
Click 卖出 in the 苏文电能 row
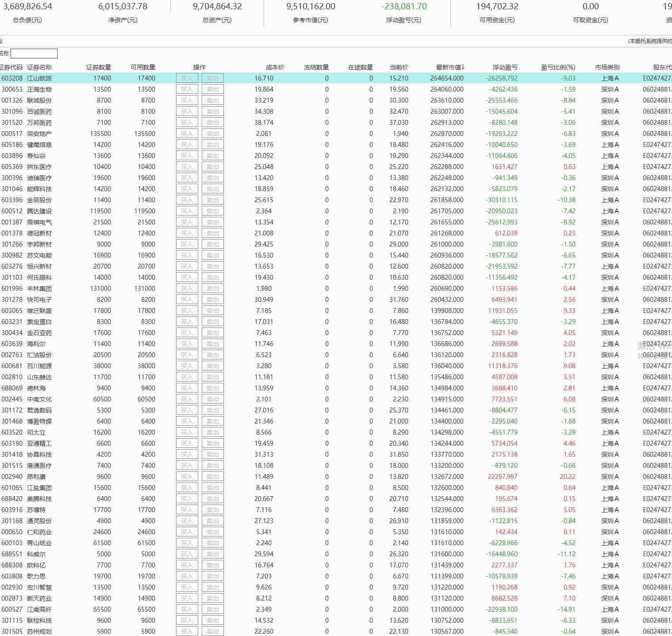213,255
